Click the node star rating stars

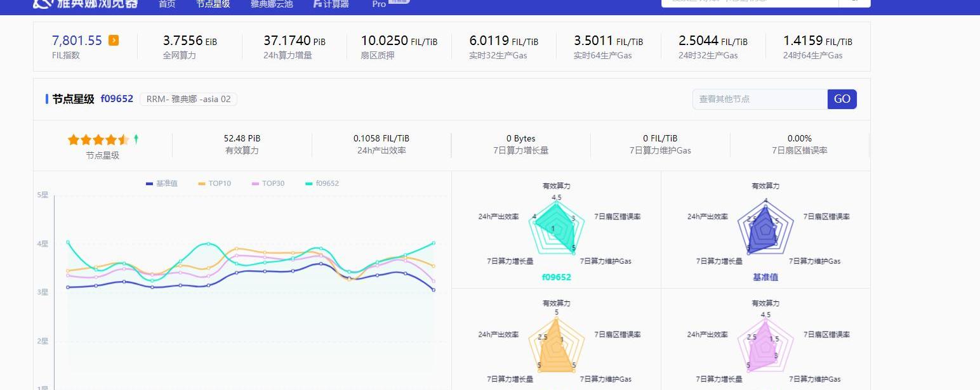pyautogui.click(x=98, y=140)
